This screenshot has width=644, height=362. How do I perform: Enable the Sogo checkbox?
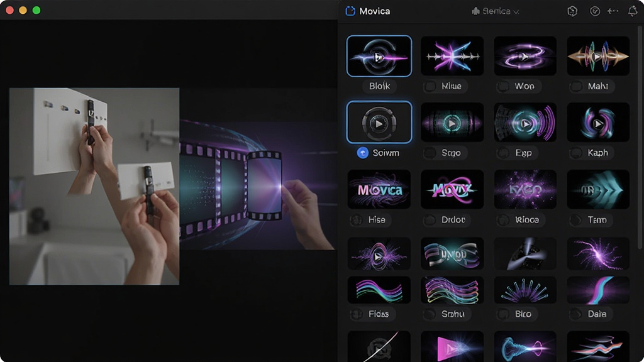tap(430, 153)
